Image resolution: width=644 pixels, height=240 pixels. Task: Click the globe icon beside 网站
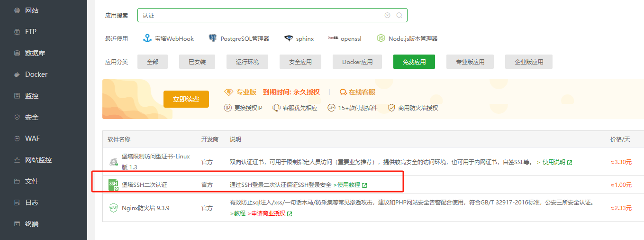pyautogui.click(x=17, y=10)
